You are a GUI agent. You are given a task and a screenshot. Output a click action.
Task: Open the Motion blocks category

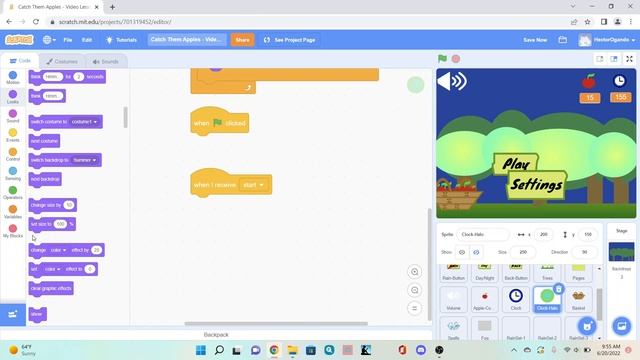(13, 78)
